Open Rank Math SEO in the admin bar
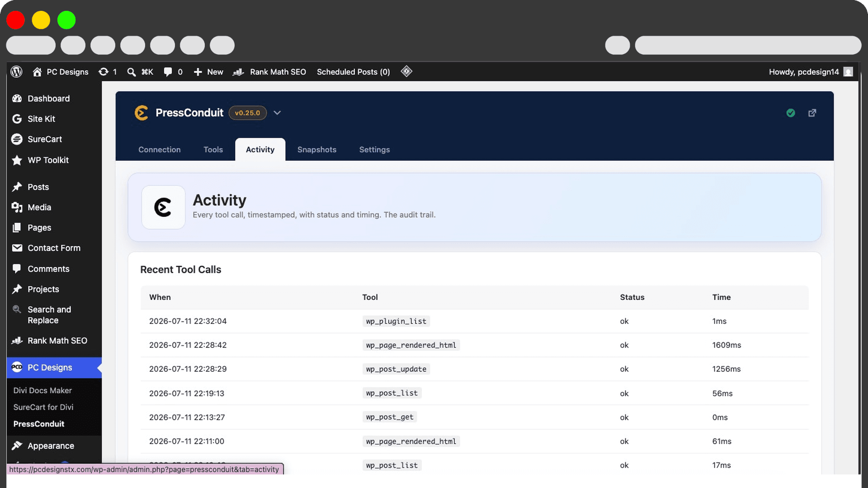 [x=269, y=72]
